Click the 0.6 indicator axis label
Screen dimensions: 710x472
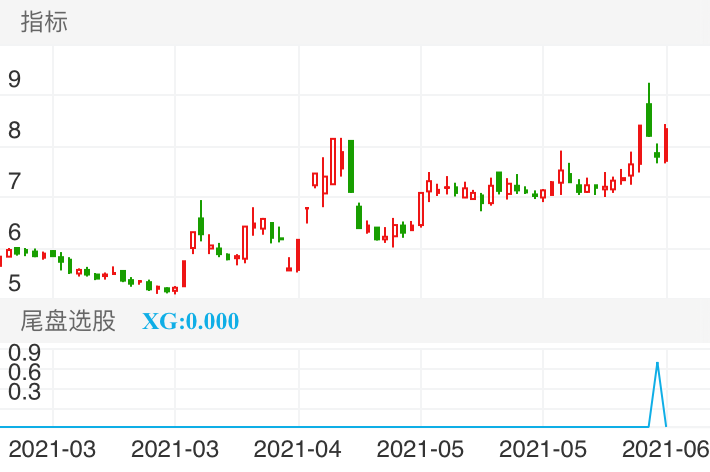(24, 371)
